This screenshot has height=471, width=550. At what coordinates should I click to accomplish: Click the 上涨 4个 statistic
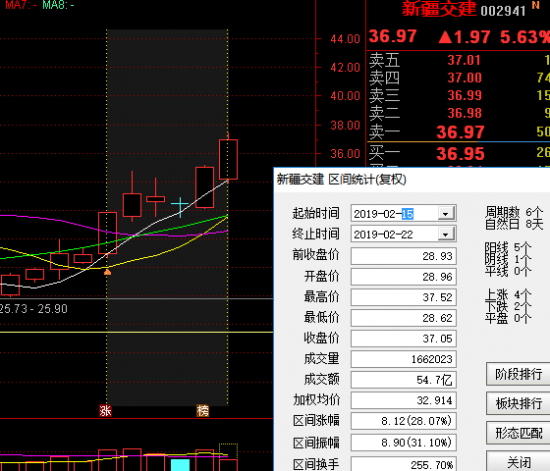tap(508, 295)
